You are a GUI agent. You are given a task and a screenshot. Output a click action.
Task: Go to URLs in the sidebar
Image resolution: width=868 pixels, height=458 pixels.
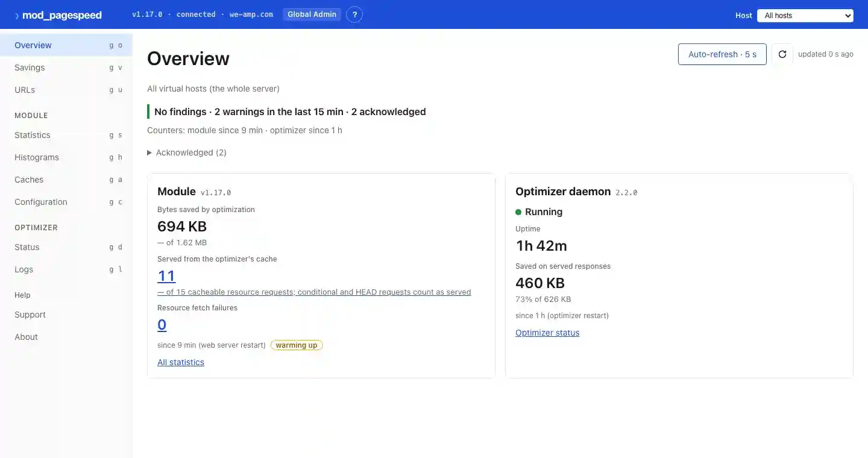click(x=66, y=90)
